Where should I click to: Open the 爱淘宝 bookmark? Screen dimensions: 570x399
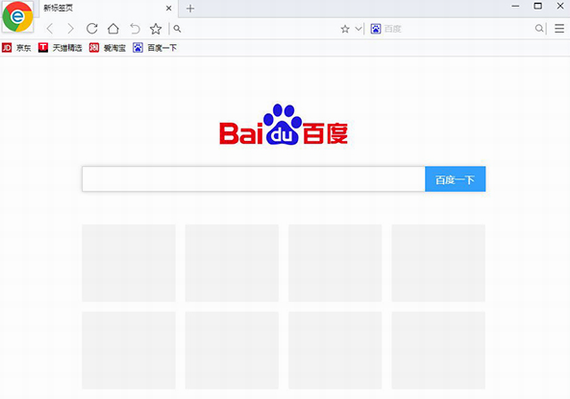[x=108, y=48]
